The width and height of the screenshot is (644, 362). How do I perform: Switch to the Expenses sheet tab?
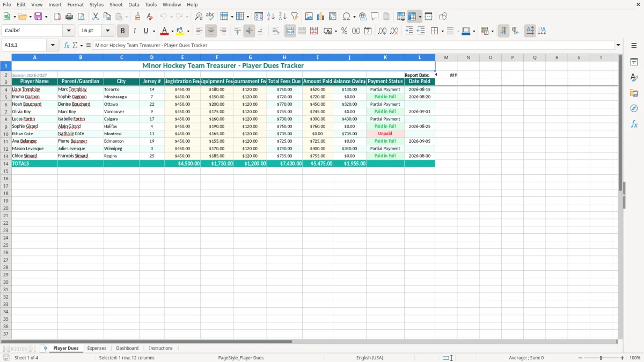pyautogui.click(x=97, y=348)
